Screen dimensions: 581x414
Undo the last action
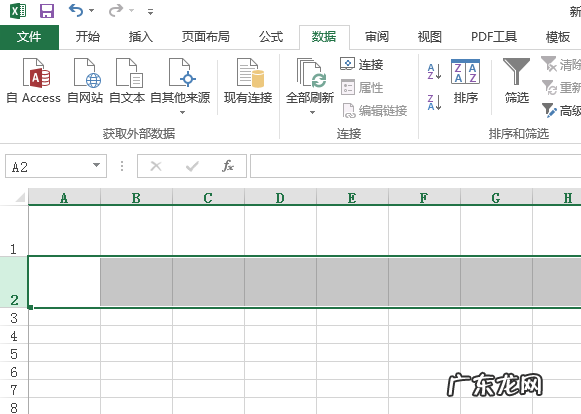point(76,10)
